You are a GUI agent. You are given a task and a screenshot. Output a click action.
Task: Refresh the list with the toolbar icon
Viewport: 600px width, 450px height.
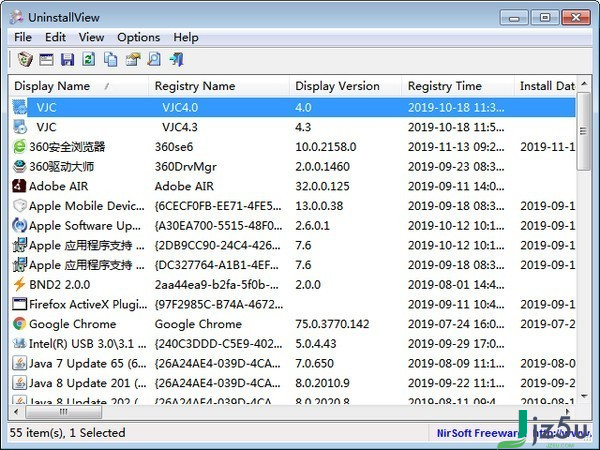pos(89,59)
